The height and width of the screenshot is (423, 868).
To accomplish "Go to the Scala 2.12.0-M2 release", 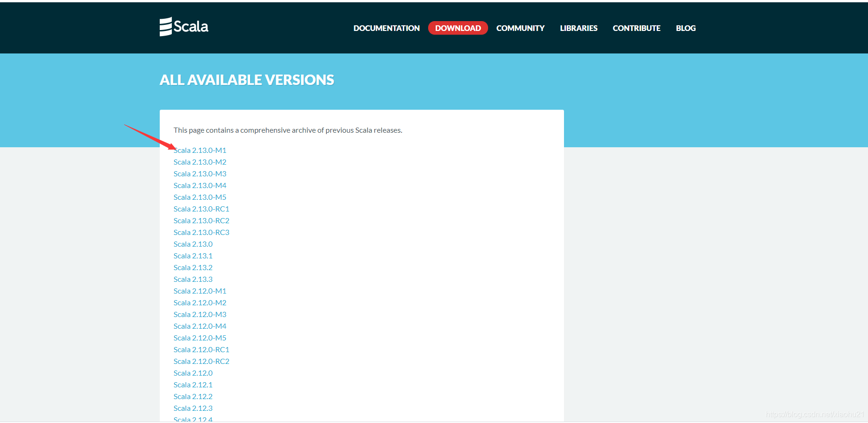I will pos(200,302).
